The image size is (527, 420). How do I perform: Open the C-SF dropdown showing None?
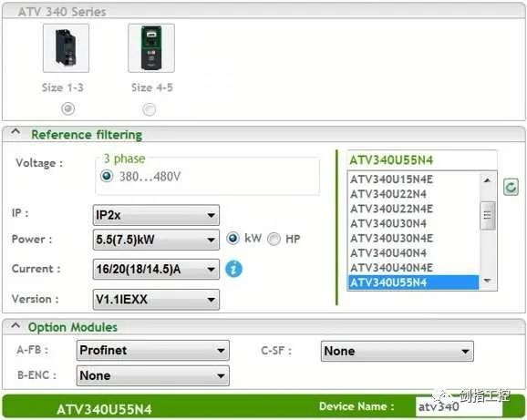tap(398, 351)
